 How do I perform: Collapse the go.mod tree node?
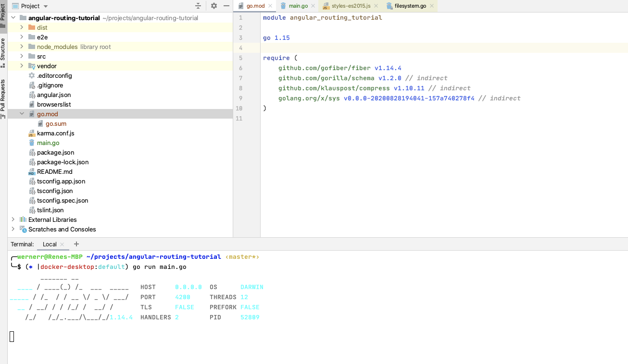21,114
